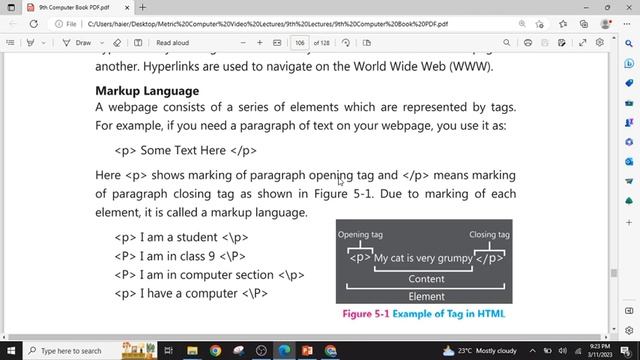The height and width of the screenshot is (360, 640).
Task: Select the Highlight tool
Action: [x=30, y=42]
